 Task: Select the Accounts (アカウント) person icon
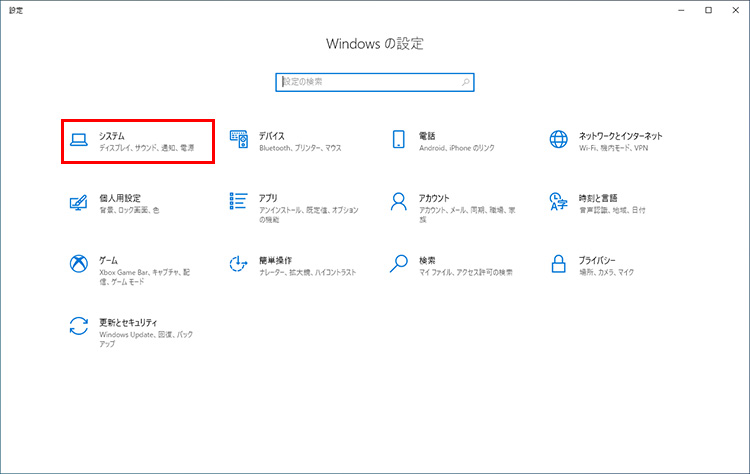(399, 202)
